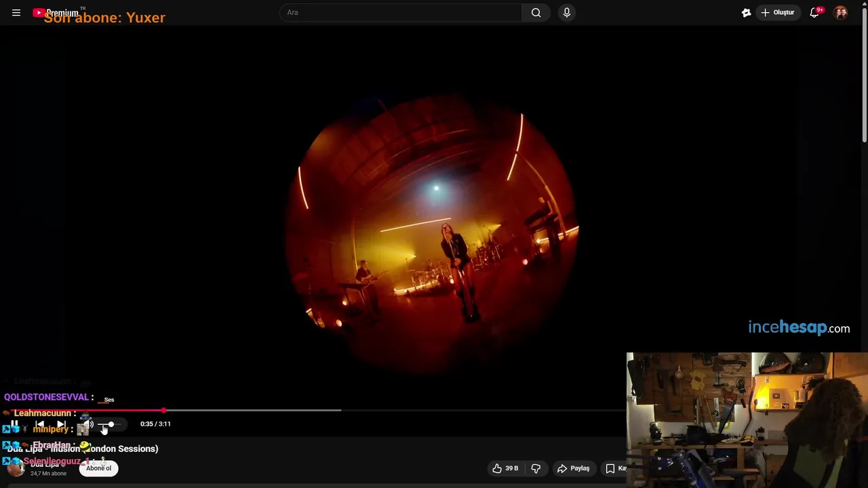Screen dimensions: 868x488
Task: Skip to the next video
Action: (61, 424)
